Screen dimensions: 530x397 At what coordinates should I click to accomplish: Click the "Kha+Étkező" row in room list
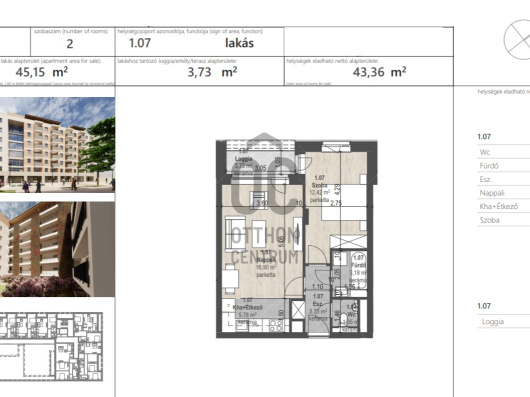click(x=504, y=206)
